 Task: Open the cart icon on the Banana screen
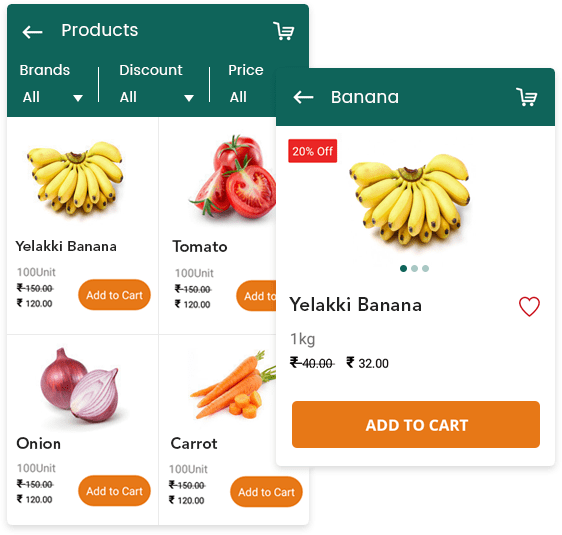coord(527,97)
